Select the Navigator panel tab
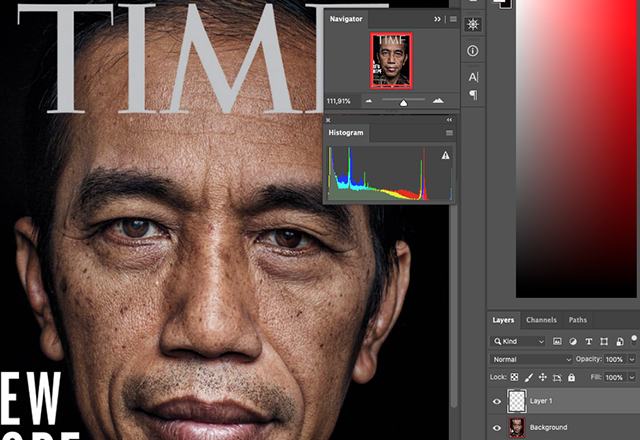This screenshot has width=640, height=440. tap(346, 19)
